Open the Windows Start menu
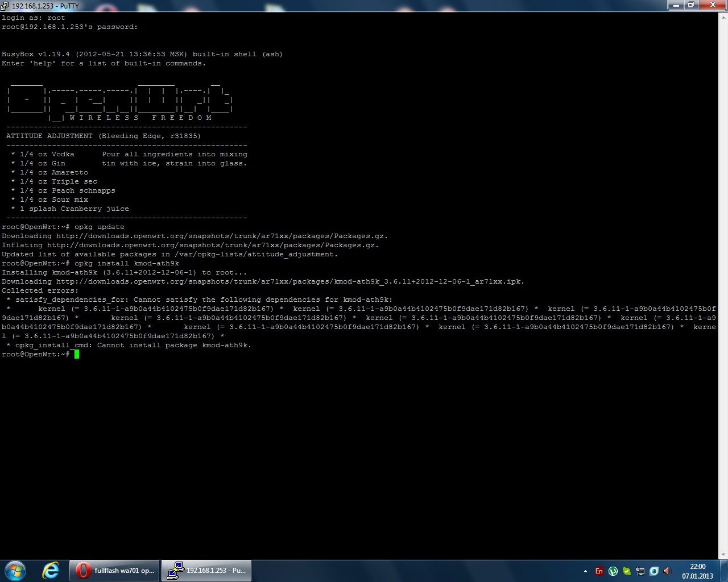The width and height of the screenshot is (728, 582). click(15, 571)
